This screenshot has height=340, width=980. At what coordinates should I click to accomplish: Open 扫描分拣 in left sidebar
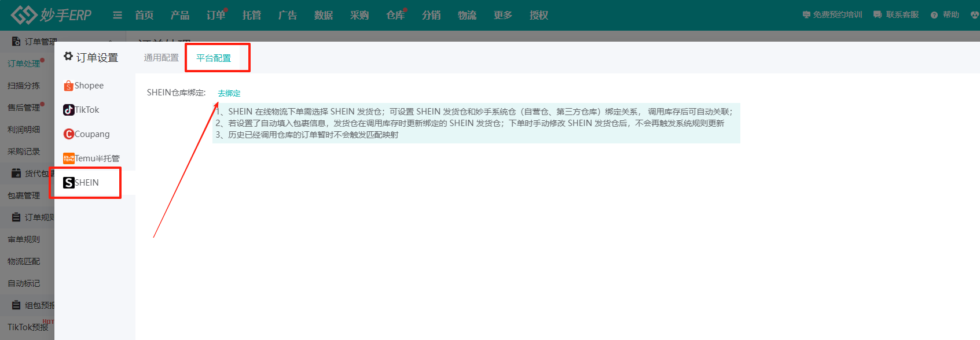pyautogui.click(x=24, y=86)
